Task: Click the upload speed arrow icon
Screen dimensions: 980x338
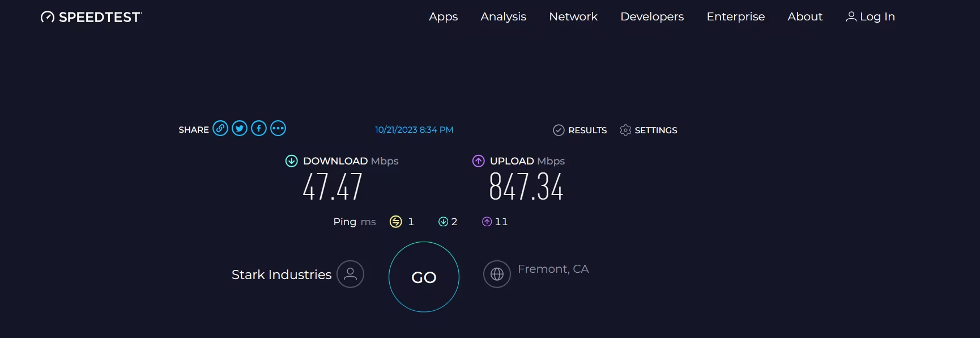Action: [478, 161]
